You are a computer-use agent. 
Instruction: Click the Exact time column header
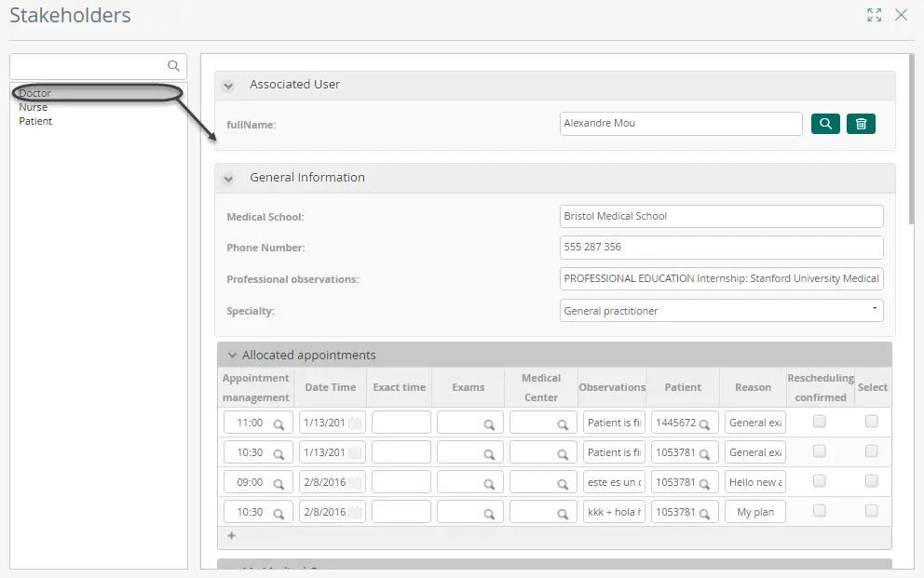click(x=399, y=387)
